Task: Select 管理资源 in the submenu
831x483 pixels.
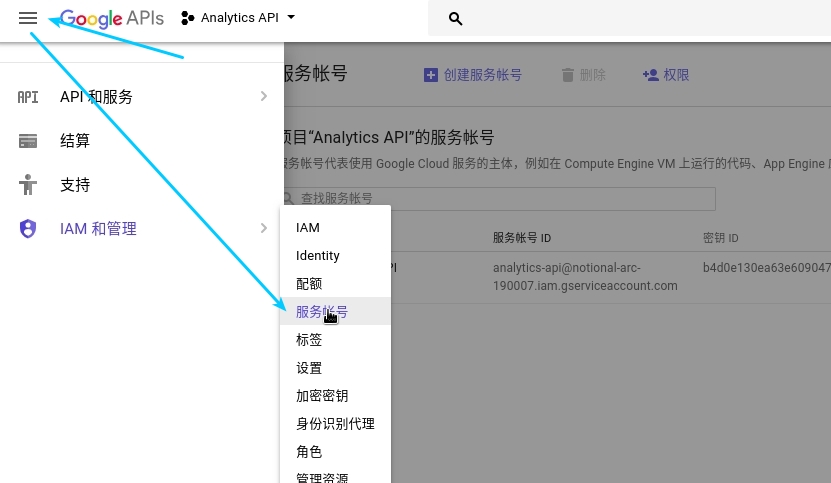Action: (x=335, y=476)
